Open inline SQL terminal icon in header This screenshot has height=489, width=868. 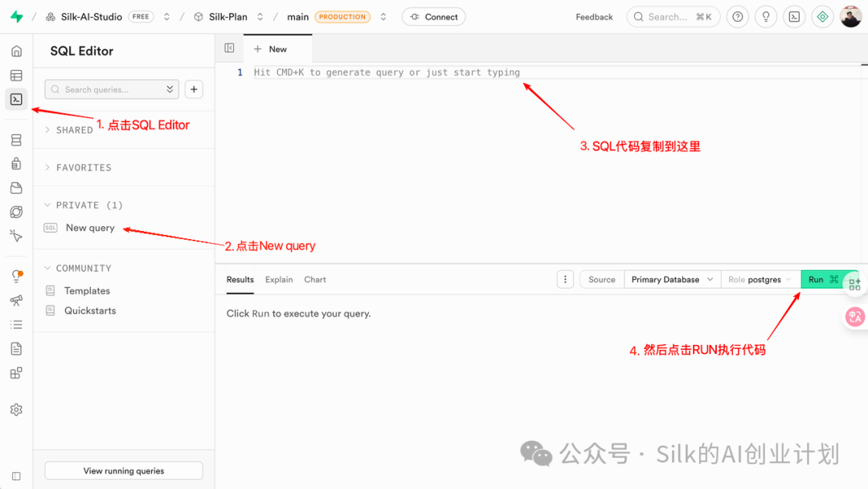pyautogui.click(x=794, y=17)
